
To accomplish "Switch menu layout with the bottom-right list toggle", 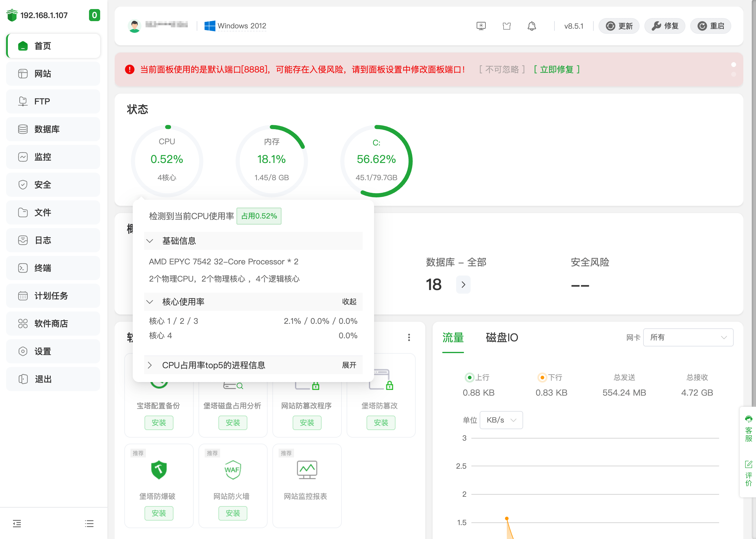I will (89, 523).
